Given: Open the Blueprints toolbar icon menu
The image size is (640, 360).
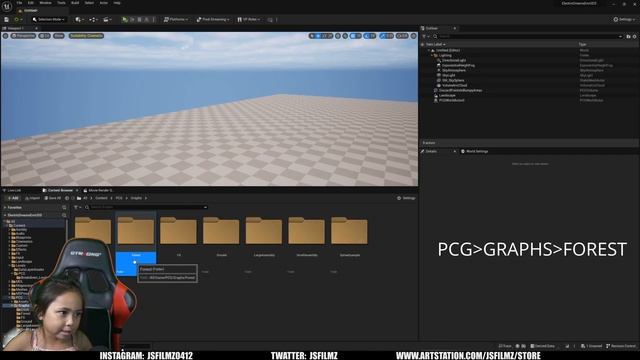Looking at the screenshot, I should click(x=93, y=19).
